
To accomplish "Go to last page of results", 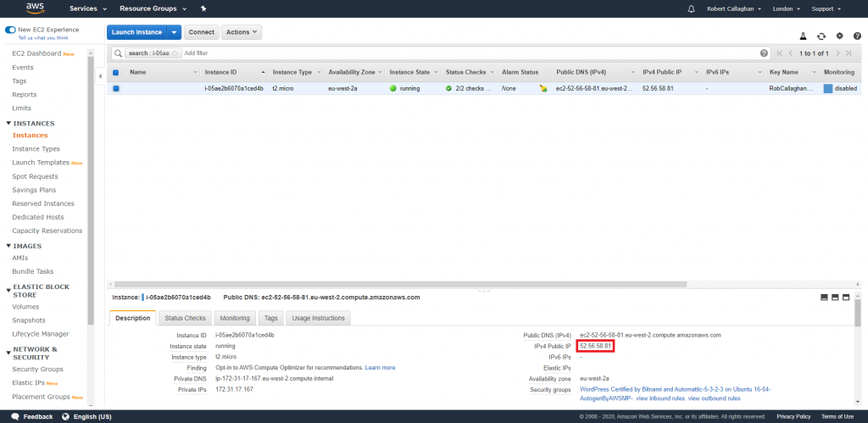I will pos(848,53).
